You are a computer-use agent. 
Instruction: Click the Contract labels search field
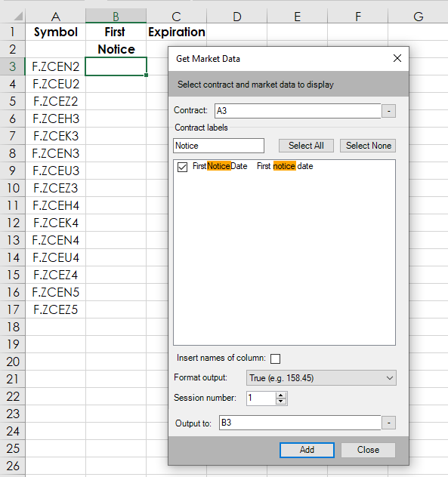point(218,146)
